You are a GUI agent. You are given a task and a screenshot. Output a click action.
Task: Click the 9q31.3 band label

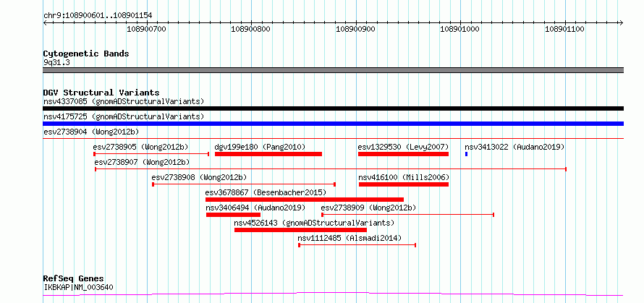pyautogui.click(x=56, y=62)
